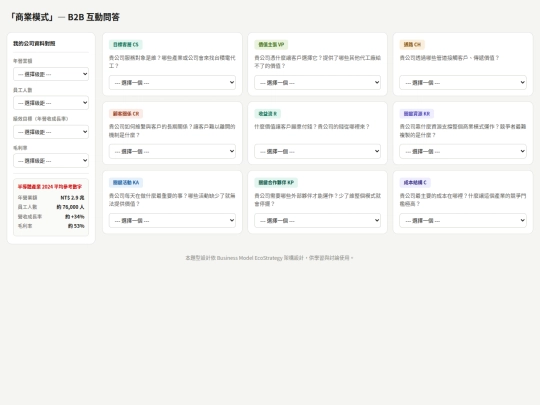Click the 約 53% gross margin value

pos(76,226)
